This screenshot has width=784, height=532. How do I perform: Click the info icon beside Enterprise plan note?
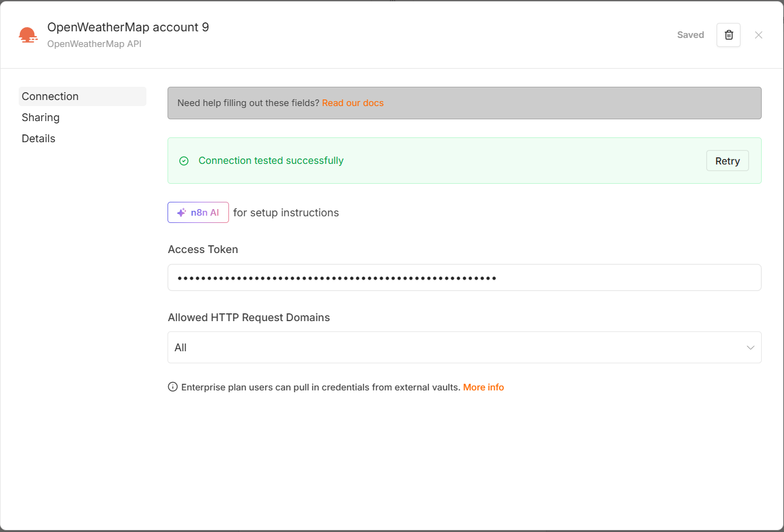173,387
